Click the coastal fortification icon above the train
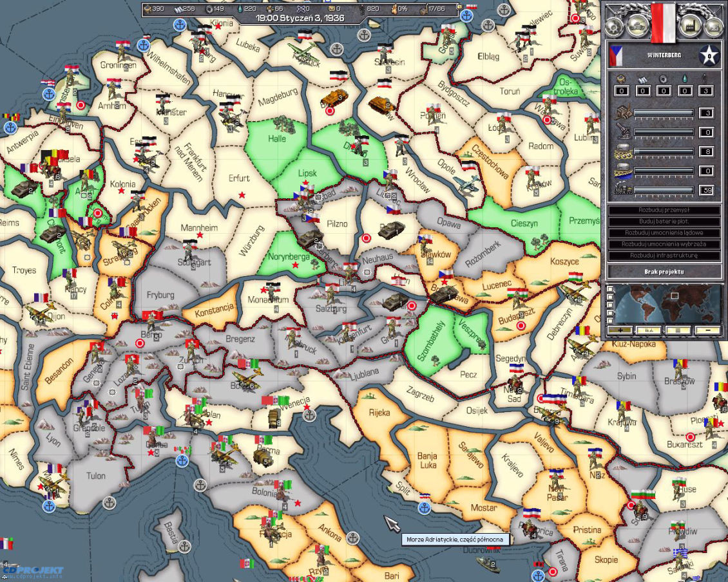728x582 pixels. 622,171
